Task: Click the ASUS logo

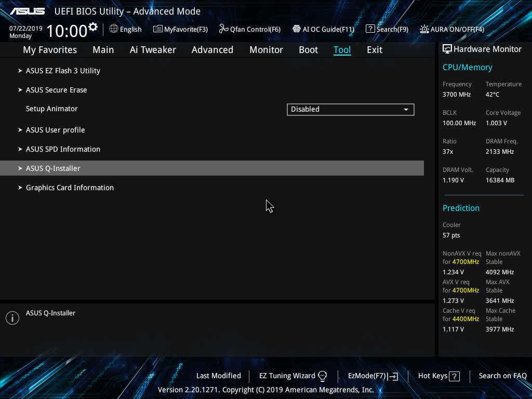Action: 27,11
